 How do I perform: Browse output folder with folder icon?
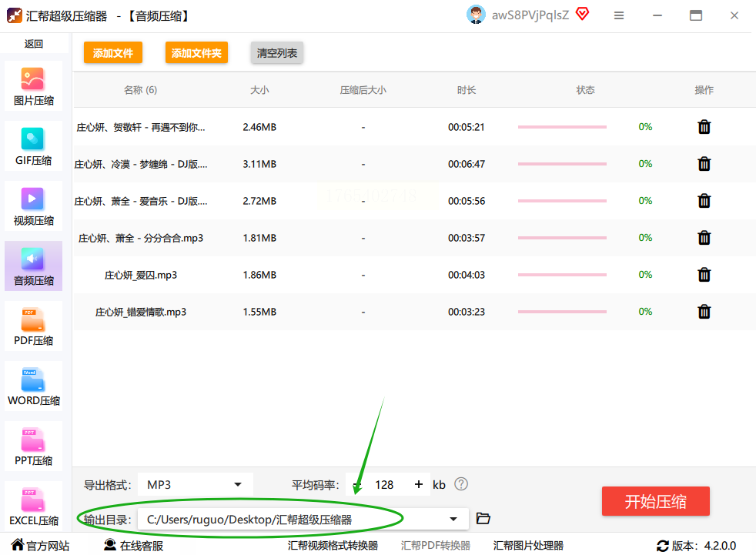[x=483, y=518]
